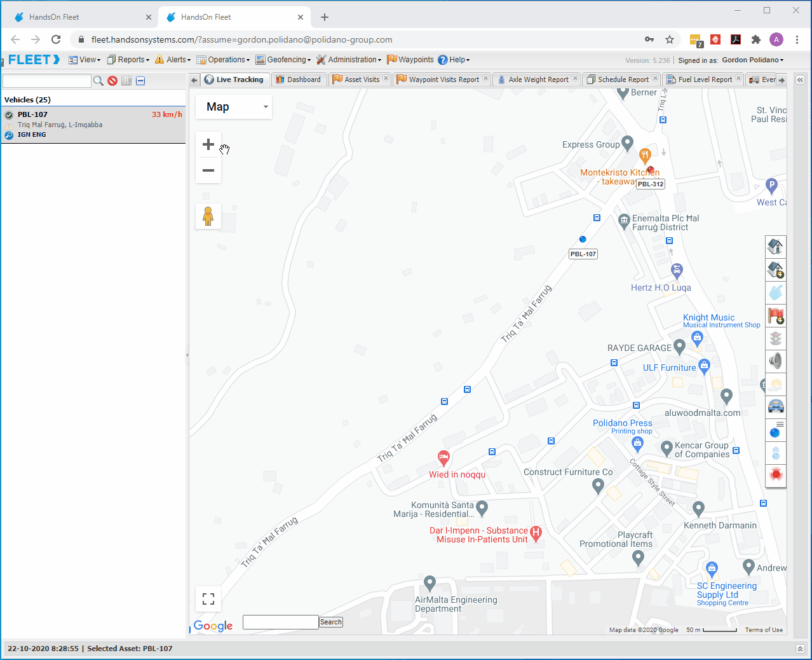Open the Help menu

[x=454, y=60]
